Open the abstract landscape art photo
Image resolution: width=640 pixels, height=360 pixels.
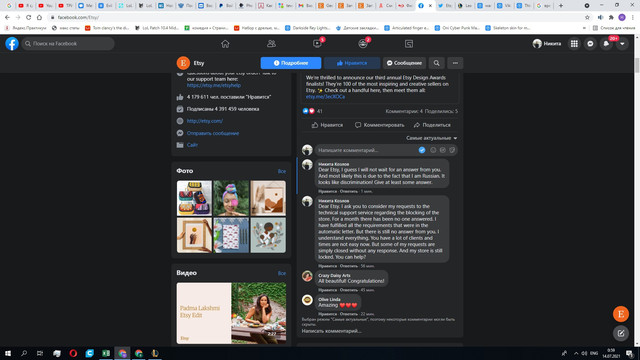pos(268,198)
